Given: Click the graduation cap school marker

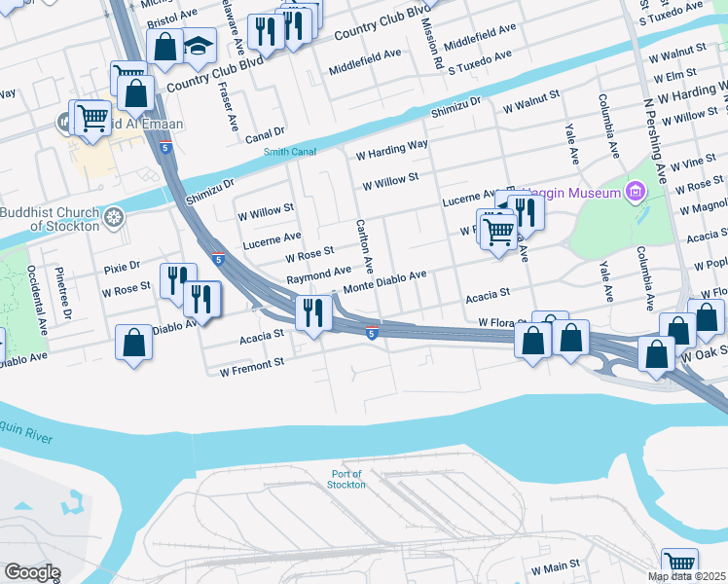Looking at the screenshot, I should [199, 46].
